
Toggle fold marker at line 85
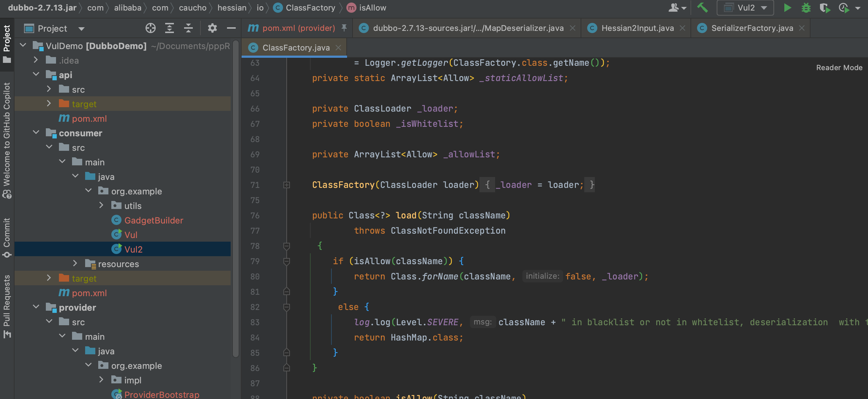287,353
